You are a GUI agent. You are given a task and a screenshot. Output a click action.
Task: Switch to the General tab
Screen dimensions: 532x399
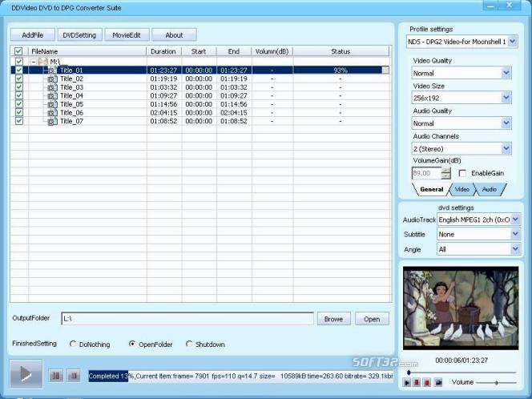click(431, 189)
